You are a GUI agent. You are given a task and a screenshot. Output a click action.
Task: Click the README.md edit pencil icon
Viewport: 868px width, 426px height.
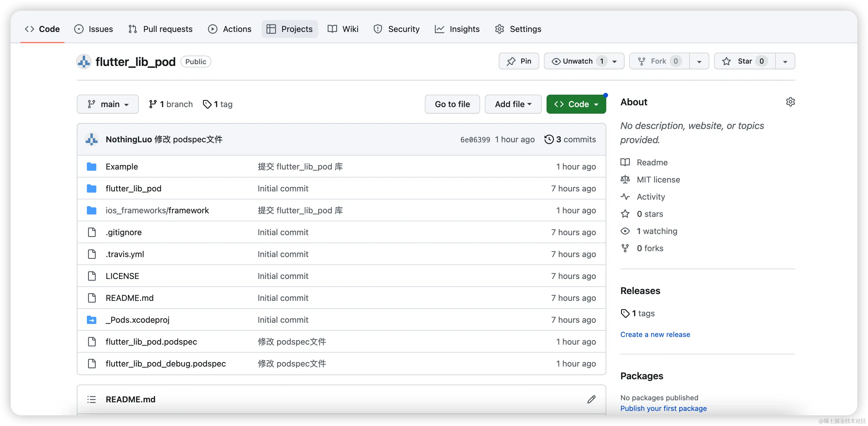591,399
